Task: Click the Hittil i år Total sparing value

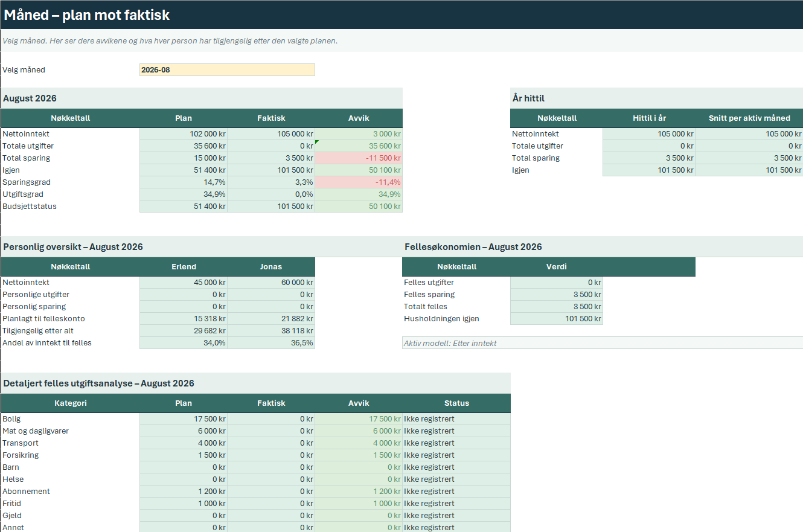Action: (x=649, y=158)
